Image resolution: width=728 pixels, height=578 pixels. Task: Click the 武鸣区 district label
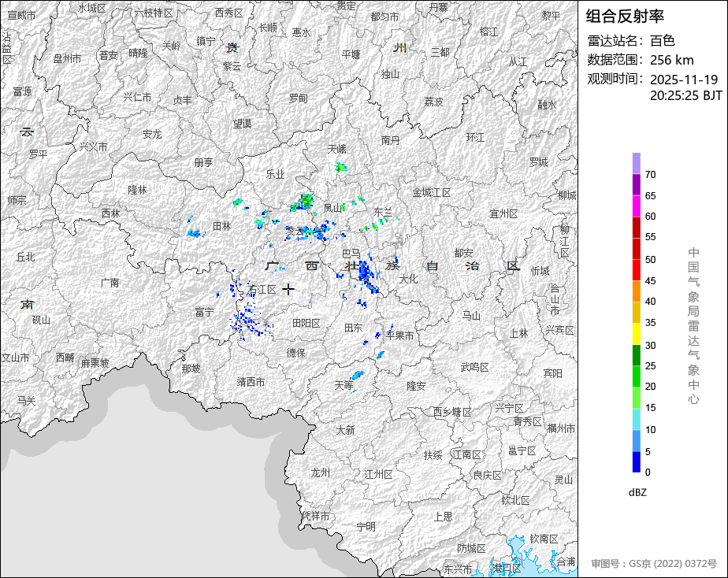pyautogui.click(x=474, y=367)
